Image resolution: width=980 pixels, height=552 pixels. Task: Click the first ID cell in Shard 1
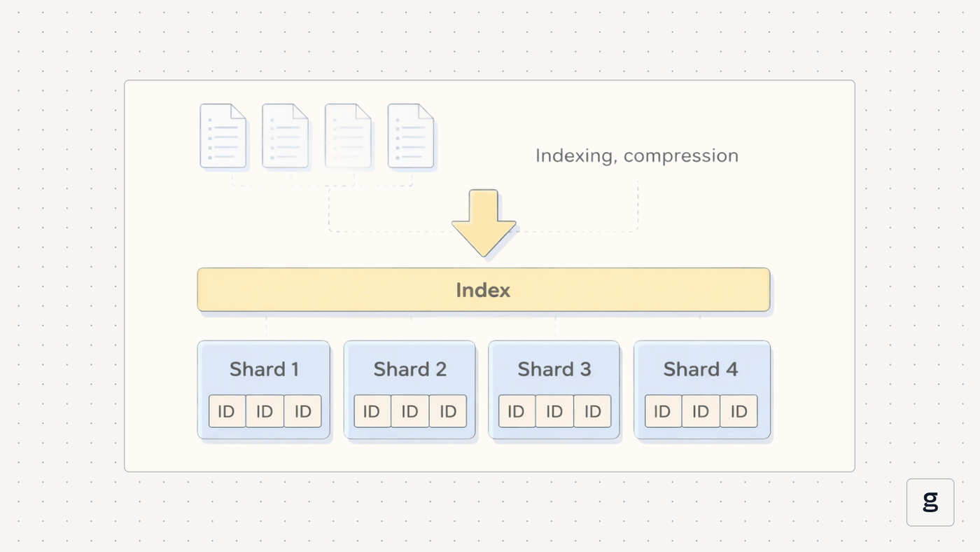[227, 411]
